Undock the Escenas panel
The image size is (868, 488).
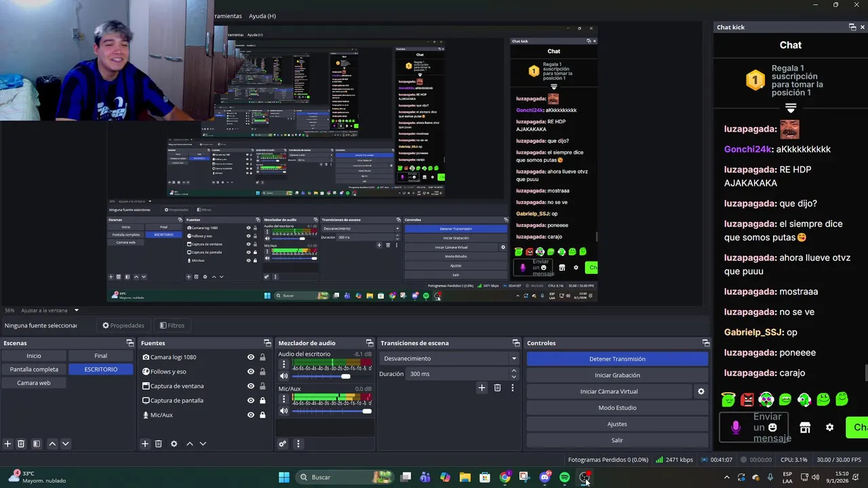130,343
